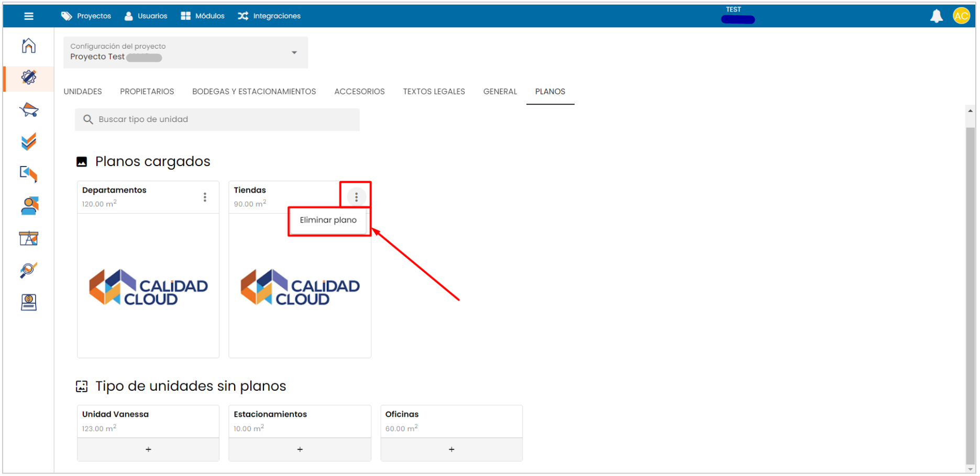Open the Departamentos plan thumbnail
The width and height of the screenshot is (980, 476).
(148, 286)
